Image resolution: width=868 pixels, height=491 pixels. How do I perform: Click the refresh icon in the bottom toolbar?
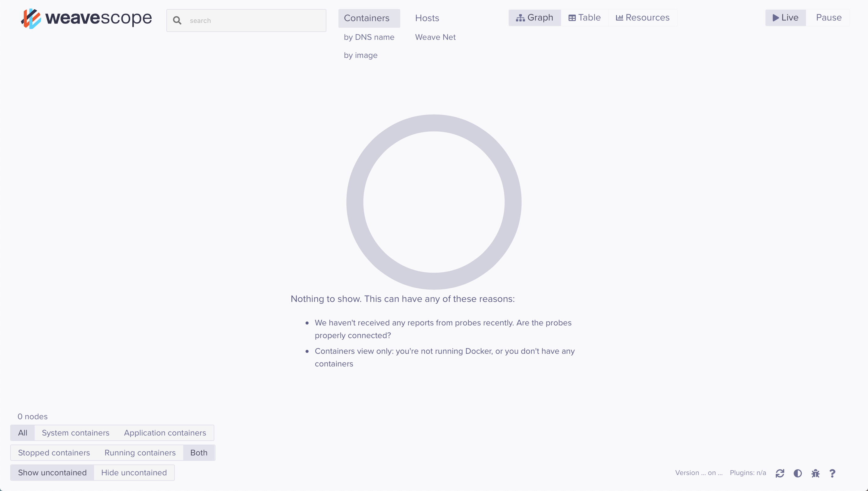point(780,473)
